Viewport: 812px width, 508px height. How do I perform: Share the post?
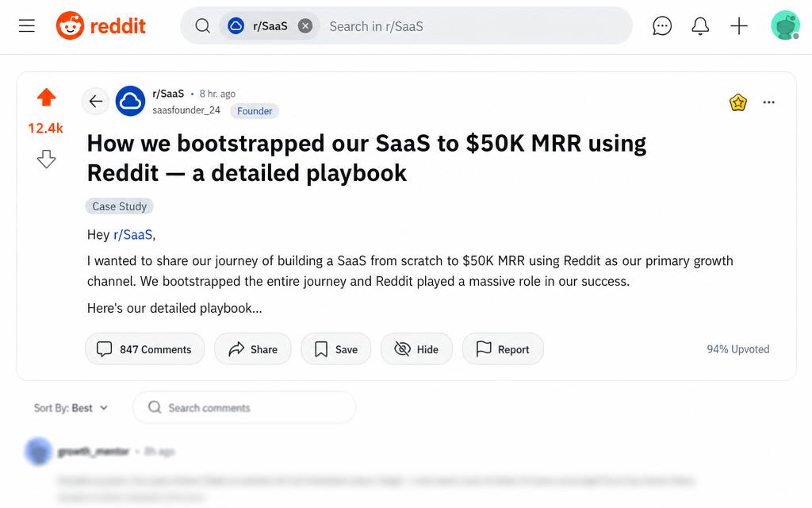click(253, 349)
